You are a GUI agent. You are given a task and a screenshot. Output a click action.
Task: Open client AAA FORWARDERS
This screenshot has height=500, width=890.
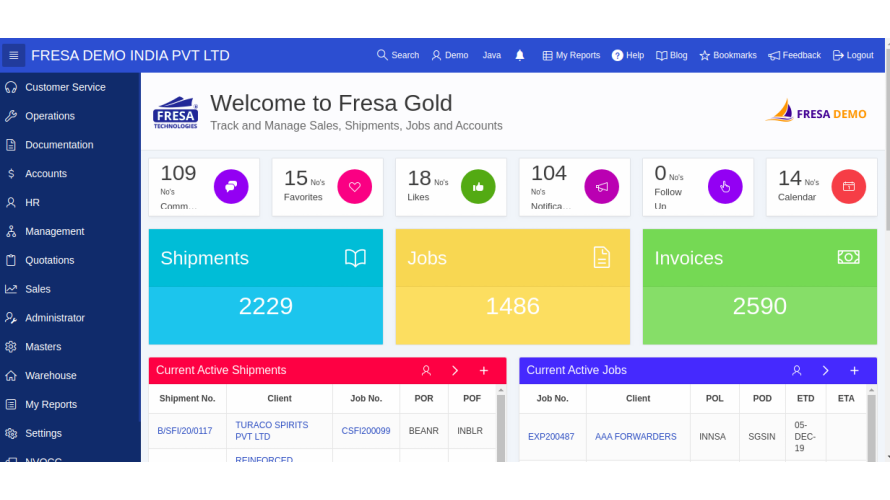coord(636,436)
